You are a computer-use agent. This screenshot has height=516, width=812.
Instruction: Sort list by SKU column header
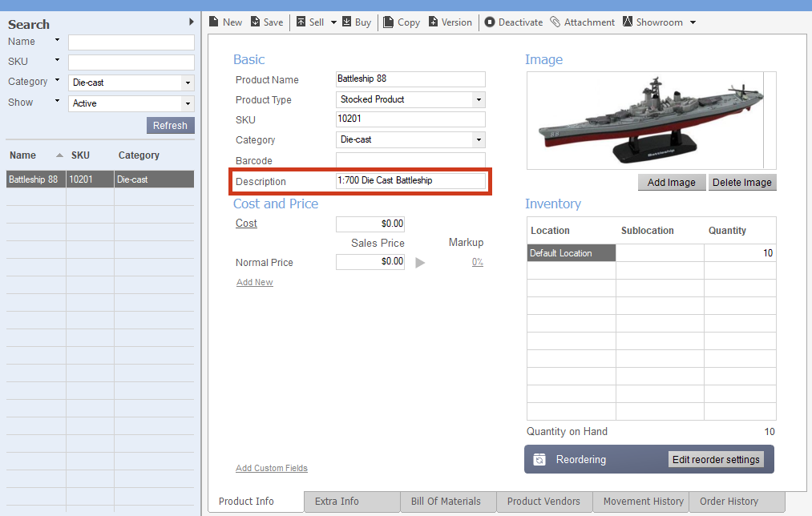tap(80, 155)
